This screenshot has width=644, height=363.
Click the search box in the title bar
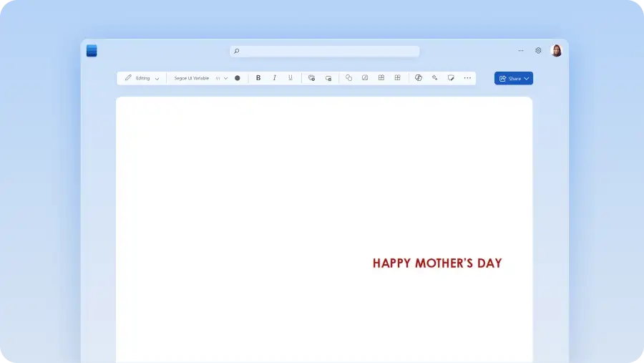pos(324,51)
